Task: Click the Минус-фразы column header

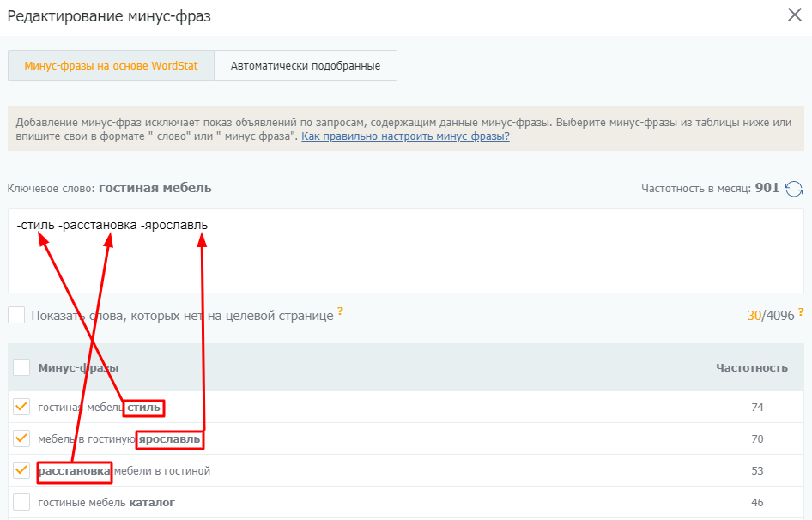Action: tap(78, 368)
